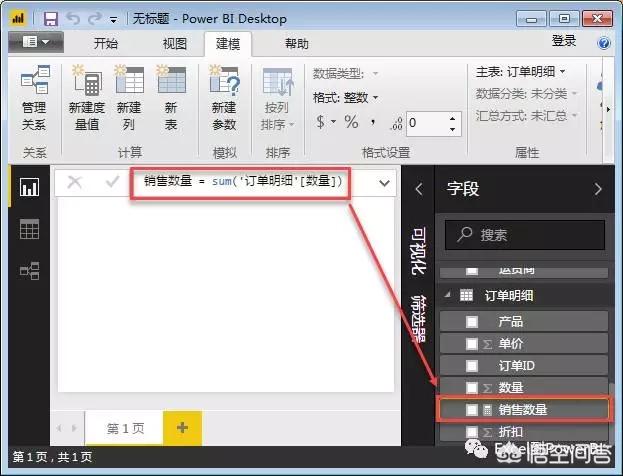Open 管理关系 manage relationships
This screenshot has width=623, height=476.
pyautogui.click(x=34, y=98)
